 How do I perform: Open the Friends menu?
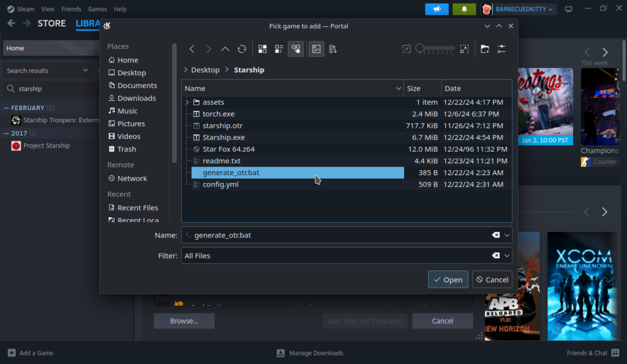point(71,9)
